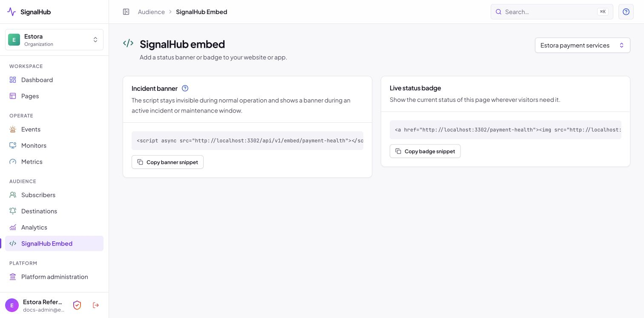Click the SignalHub logo icon
Viewport: 644px width, 318px height.
pyautogui.click(x=11, y=12)
